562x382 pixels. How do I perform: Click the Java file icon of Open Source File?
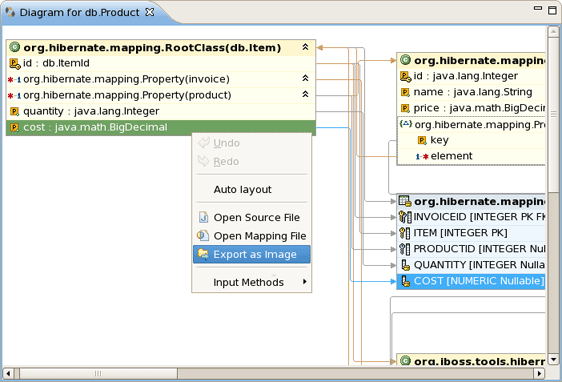click(204, 217)
